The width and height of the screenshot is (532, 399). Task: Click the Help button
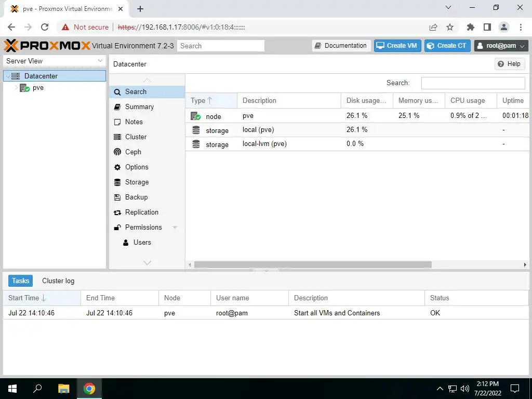(509, 64)
